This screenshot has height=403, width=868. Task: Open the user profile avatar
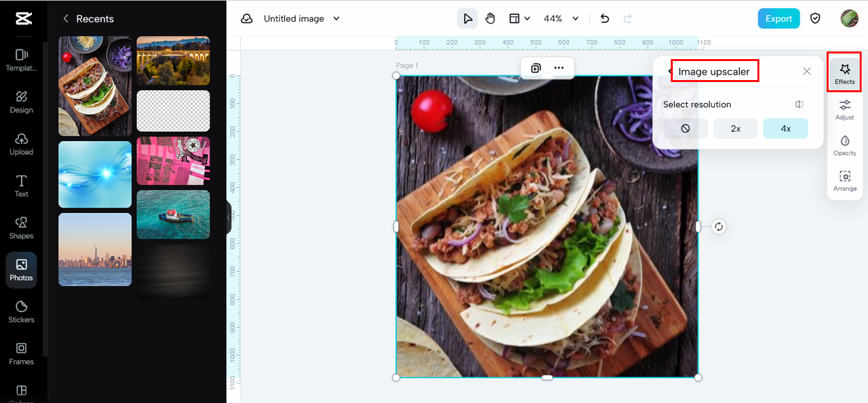[x=849, y=19]
